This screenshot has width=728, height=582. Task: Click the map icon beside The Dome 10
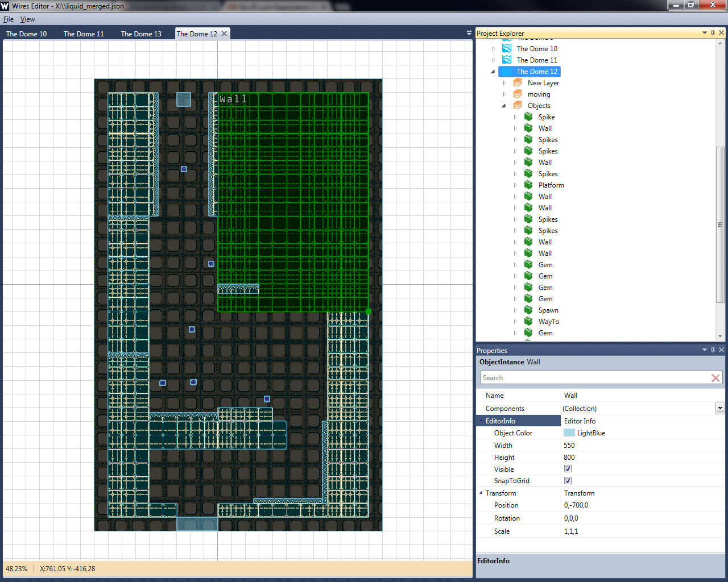click(x=507, y=48)
